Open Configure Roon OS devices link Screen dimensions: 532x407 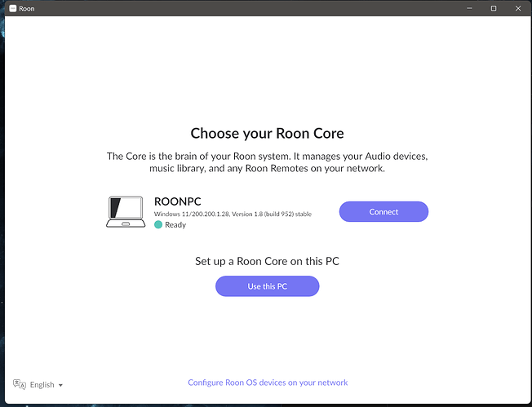(x=268, y=383)
